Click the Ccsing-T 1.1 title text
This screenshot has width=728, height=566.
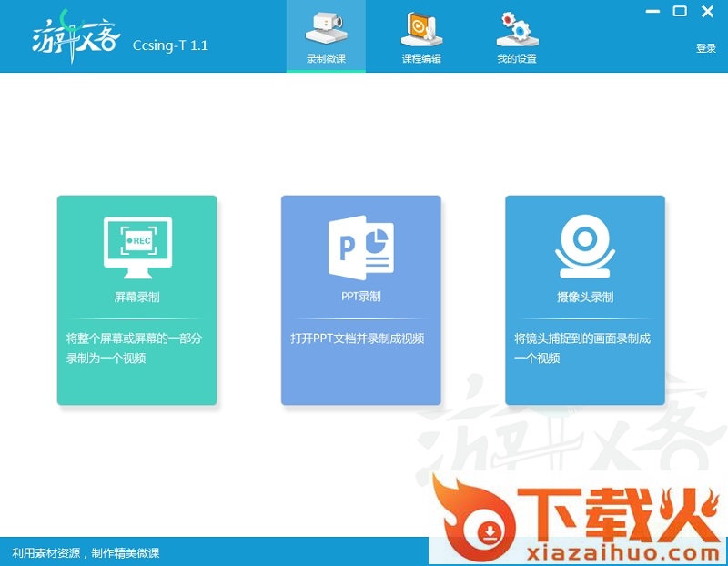[x=170, y=45]
